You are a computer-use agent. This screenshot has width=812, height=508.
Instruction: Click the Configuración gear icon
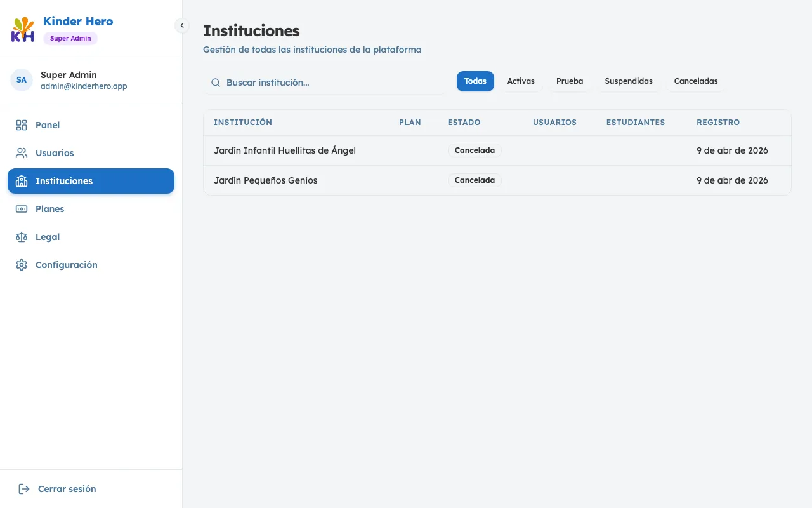pos(22,265)
